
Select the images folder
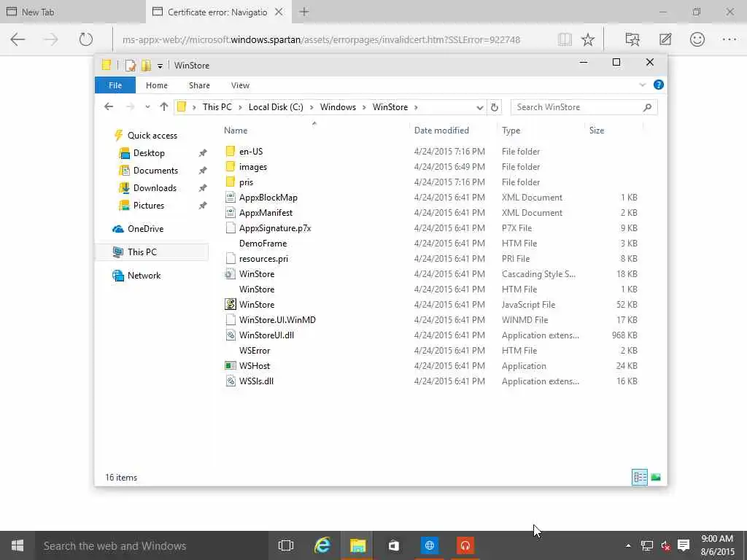[x=253, y=167]
